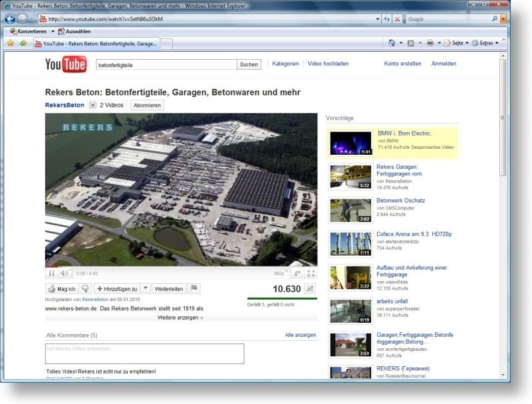
Task: Click the Konvertieren toolbar icon
Action: coord(13,31)
